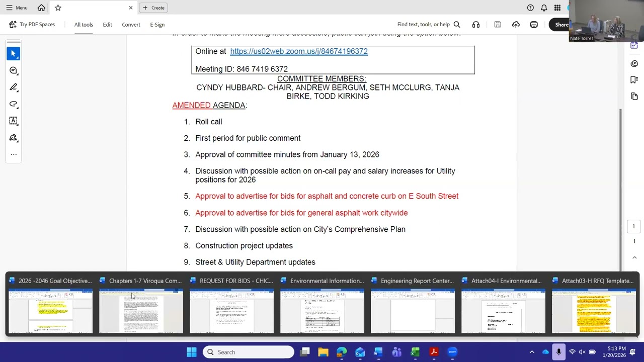This screenshot has width=644, height=362.
Task: Open Task View on taskbar
Action: (x=305, y=352)
